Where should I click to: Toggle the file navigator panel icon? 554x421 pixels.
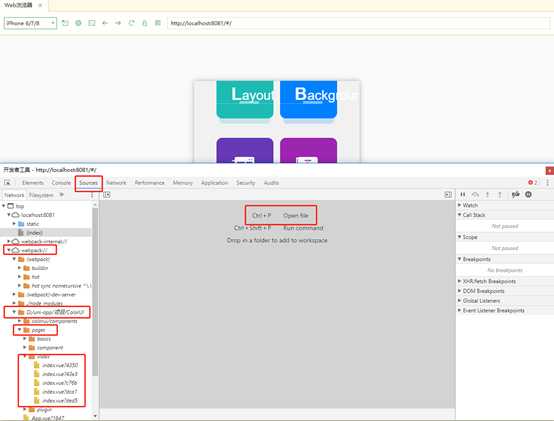[x=107, y=195]
